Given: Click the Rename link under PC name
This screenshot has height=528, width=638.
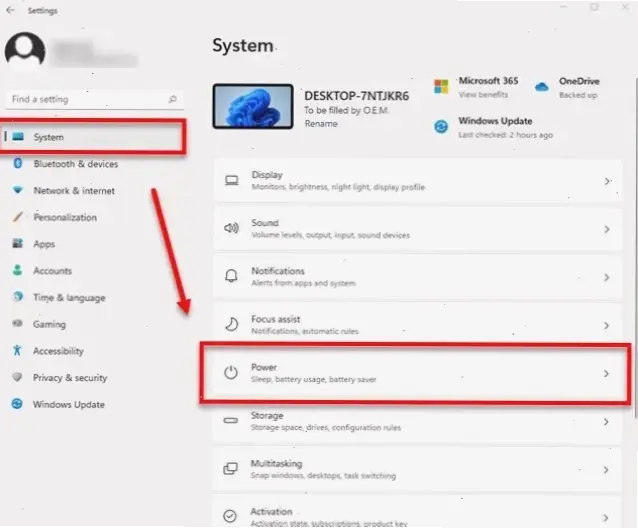Looking at the screenshot, I should pyautogui.click(x=320, y=124).
